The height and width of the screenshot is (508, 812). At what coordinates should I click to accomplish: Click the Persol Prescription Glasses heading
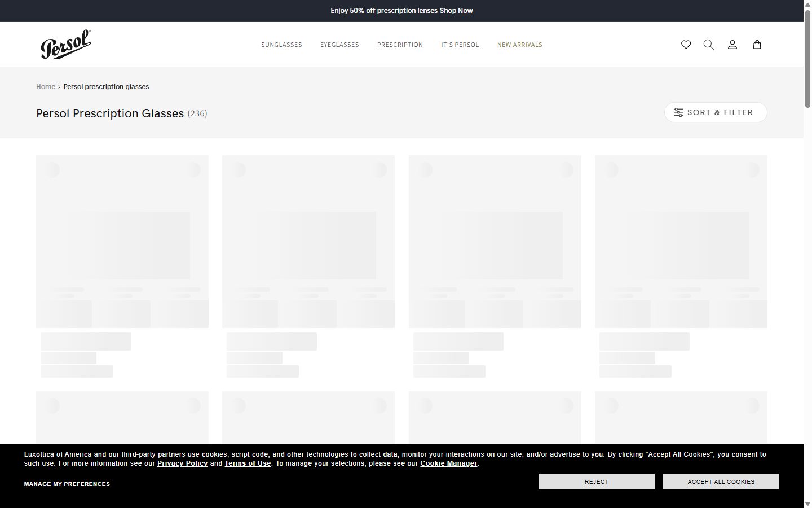pyautogui.click(x=110, y=113)
